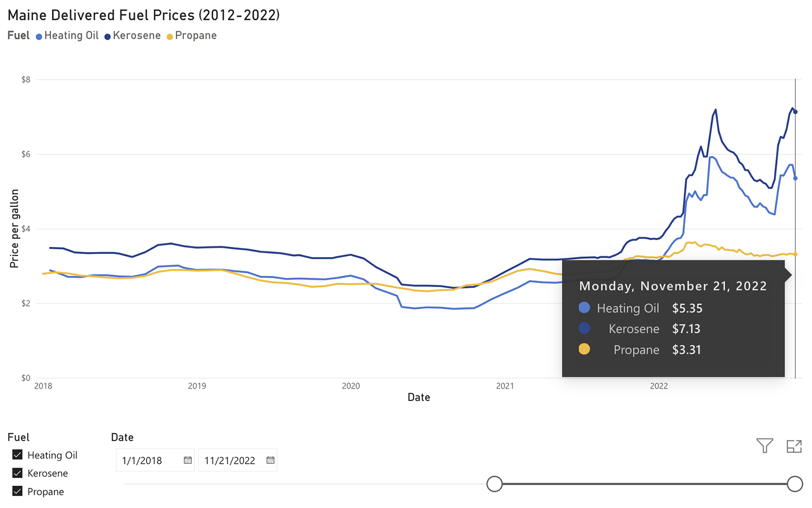Select the Heating Oil legend label
Viewport: 812px width, 508px height.
pos(72,36)
